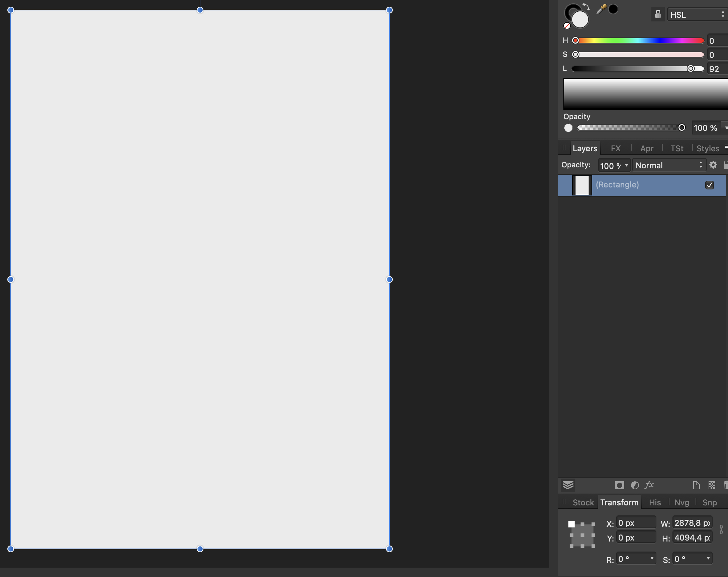The image size is (728, 577).
Task: Open the HSL color model dropdown
Action: (697, 14)
